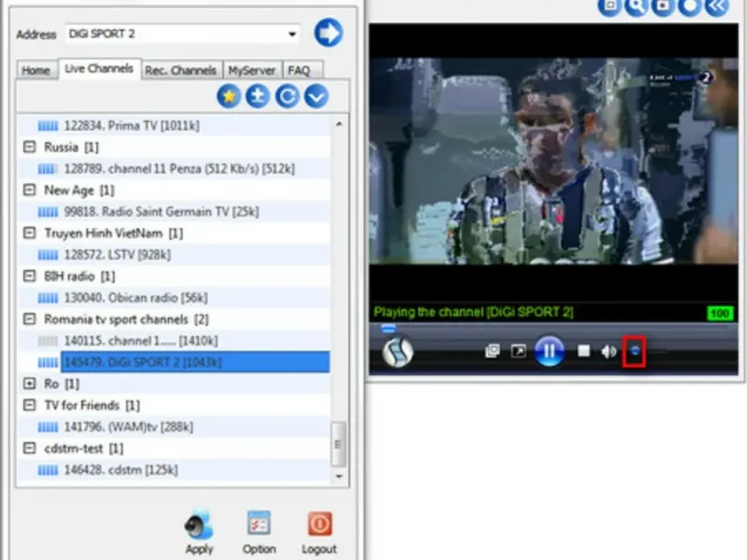Switch to the Home tab
Image resolution: width=747 pixels, height=560 pixels.
coord(36,71)
